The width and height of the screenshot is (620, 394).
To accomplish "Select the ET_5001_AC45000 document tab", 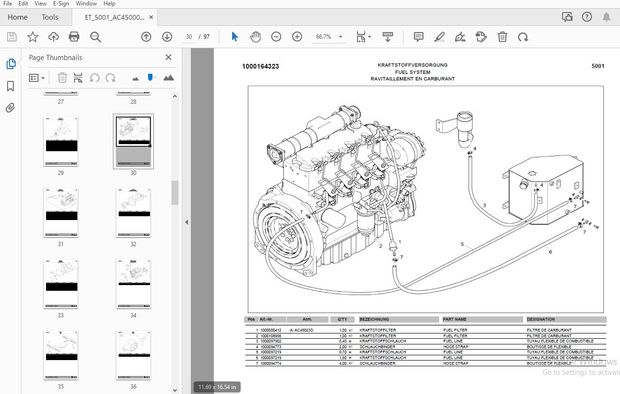I will point(114,17).
